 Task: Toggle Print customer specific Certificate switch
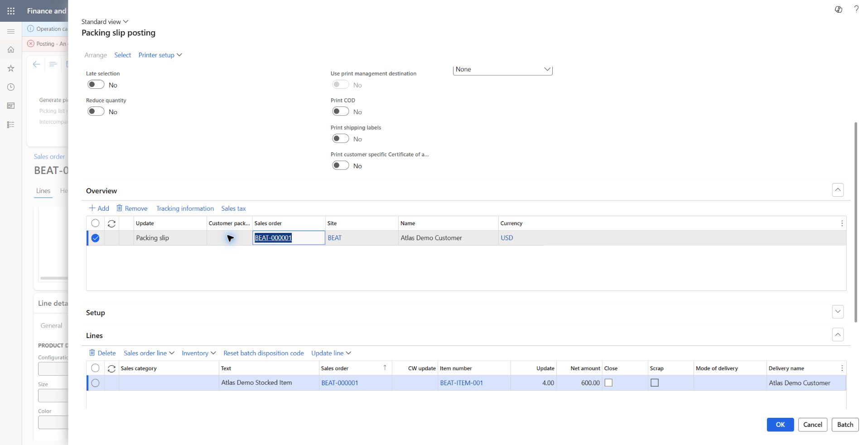(341, 165)
